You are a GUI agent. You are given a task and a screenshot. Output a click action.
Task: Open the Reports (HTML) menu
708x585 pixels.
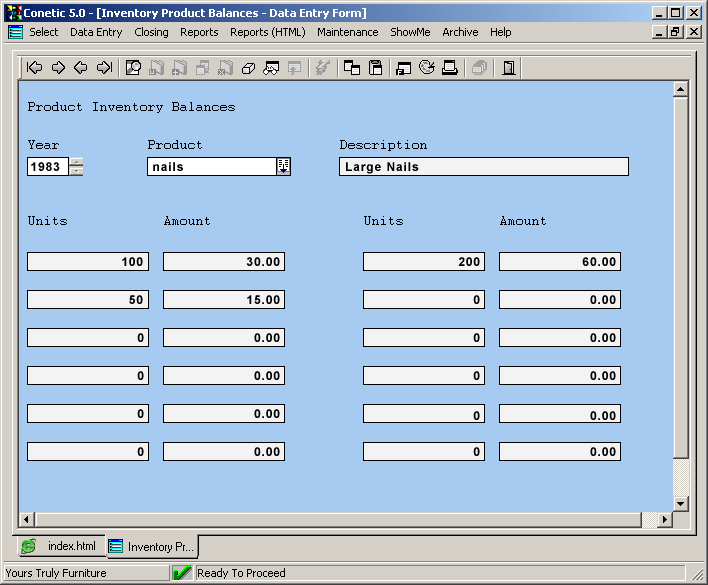(x=267, y=32)
